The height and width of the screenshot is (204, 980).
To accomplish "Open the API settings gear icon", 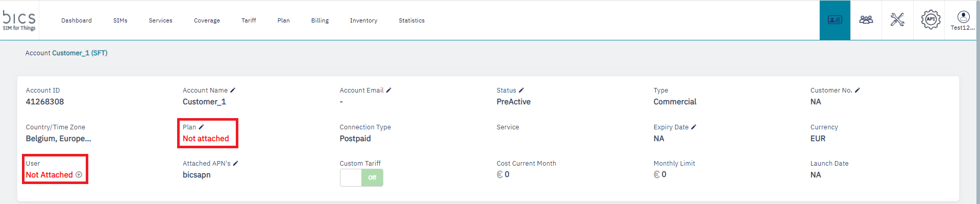I will pyautogui.click(x=930, y=19).
